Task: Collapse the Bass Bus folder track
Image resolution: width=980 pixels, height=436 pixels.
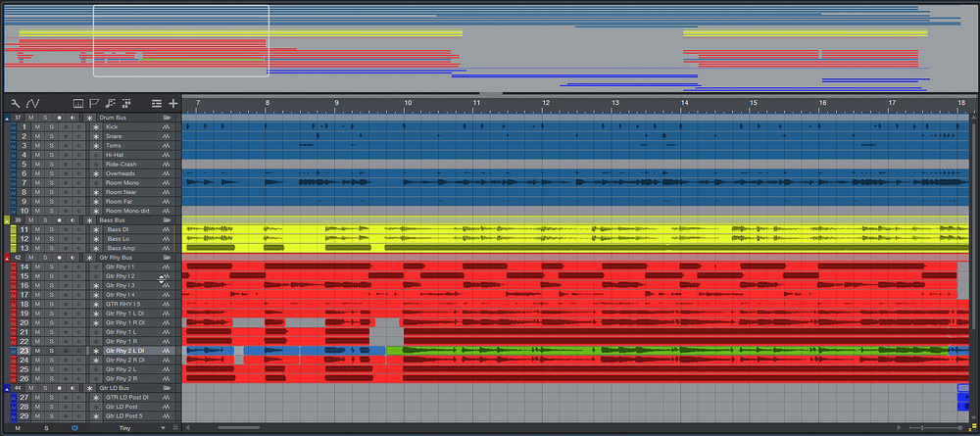Action: click(7, 220)
